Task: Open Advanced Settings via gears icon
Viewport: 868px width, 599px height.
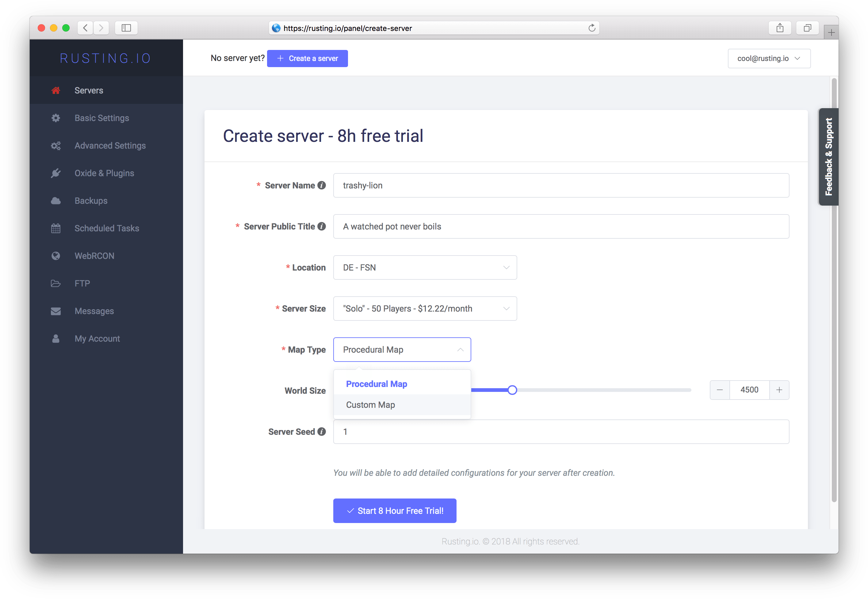Action: 55,145
